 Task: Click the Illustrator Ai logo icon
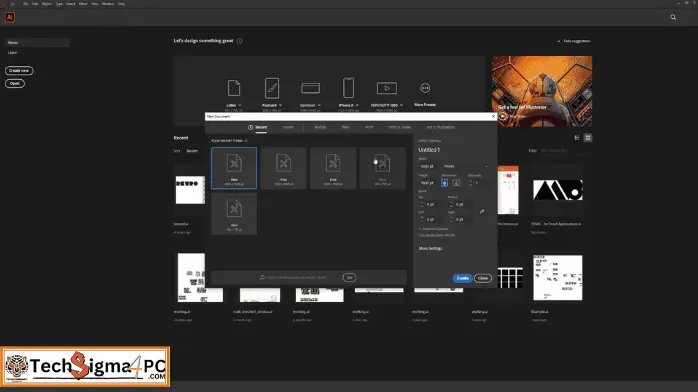10,17
